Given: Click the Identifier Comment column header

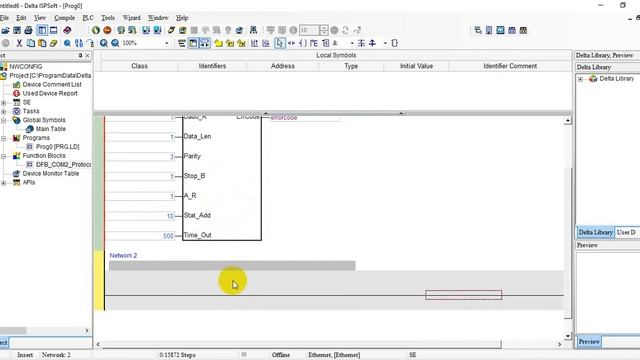Looking at the screenshot, I should (510, 66).
